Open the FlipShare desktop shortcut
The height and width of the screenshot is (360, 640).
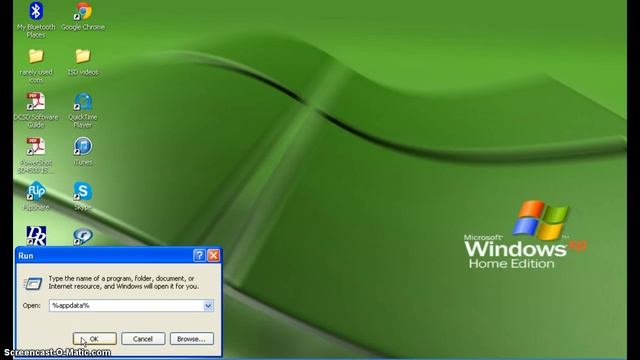pos(36,196)
